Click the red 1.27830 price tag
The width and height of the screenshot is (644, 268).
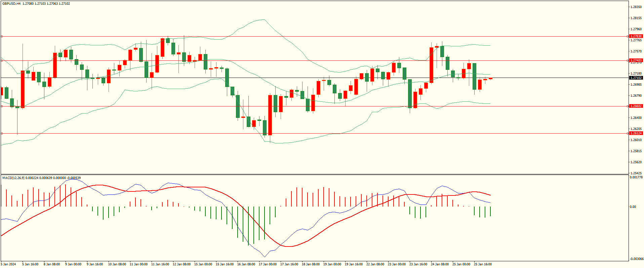tap(636, 36)
